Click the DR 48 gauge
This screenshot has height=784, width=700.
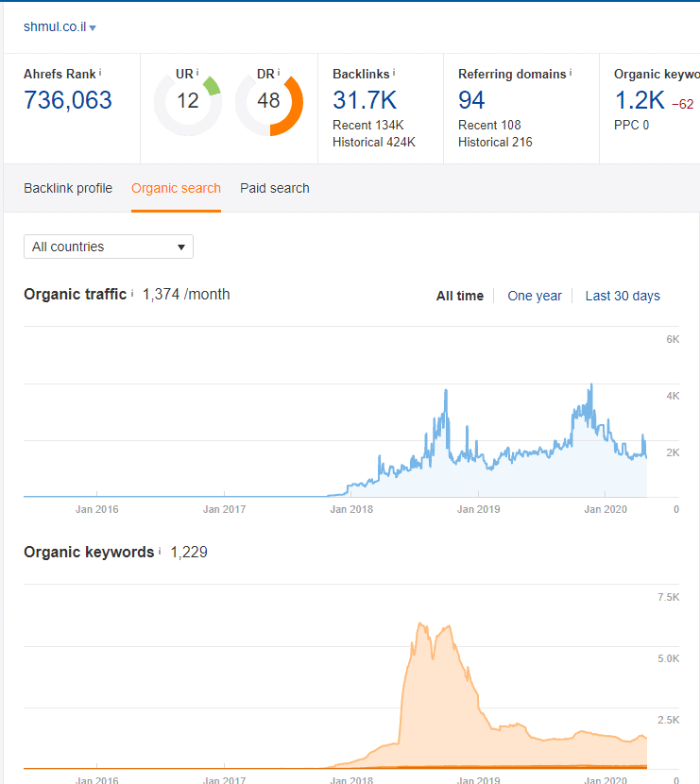(269, 101)
